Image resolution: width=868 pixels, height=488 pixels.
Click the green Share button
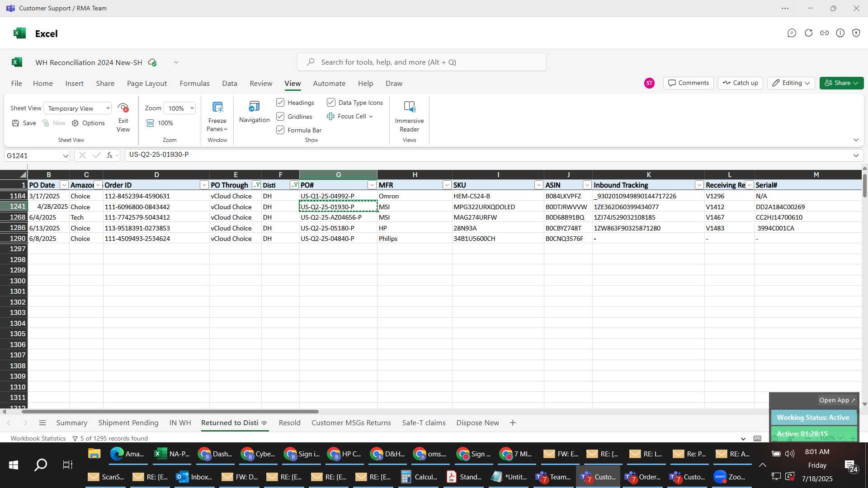[842, 83]
